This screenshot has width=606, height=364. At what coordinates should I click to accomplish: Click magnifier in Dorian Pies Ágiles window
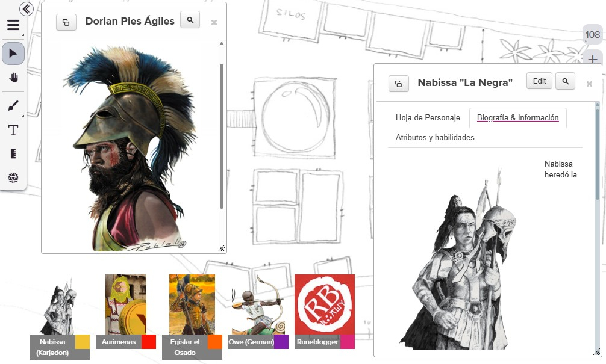[x=190, y=20]
